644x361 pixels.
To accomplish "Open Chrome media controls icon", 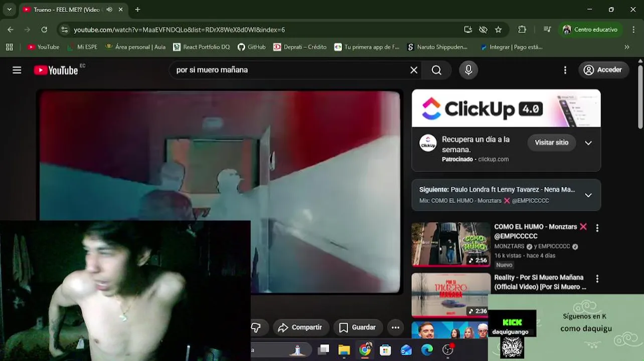I will coord(547,30).
